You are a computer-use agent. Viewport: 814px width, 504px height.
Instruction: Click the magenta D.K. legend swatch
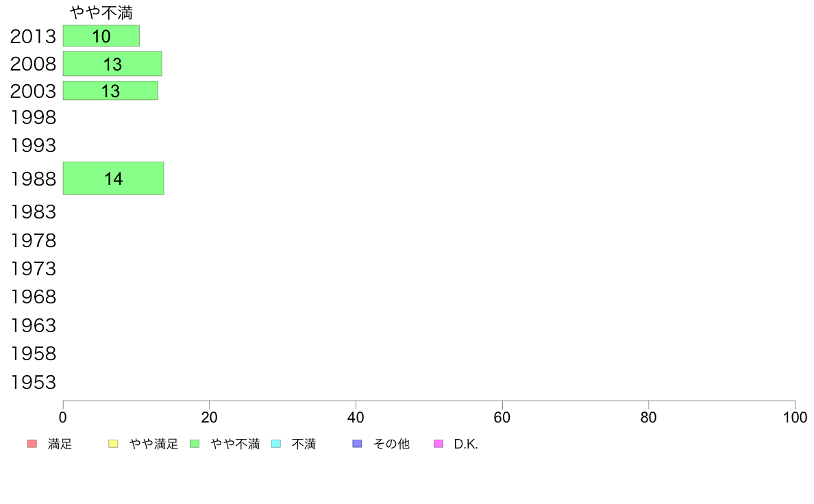pos(439,444)
